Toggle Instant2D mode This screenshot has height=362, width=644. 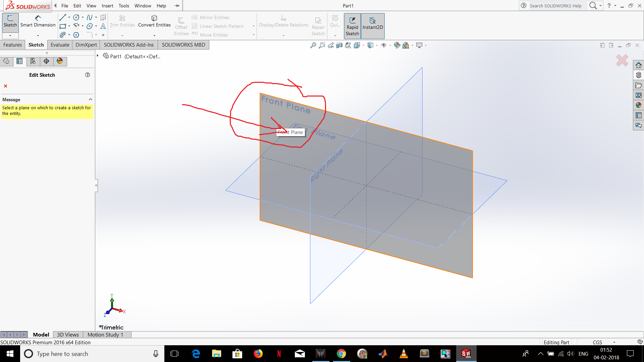pos(372,26)
